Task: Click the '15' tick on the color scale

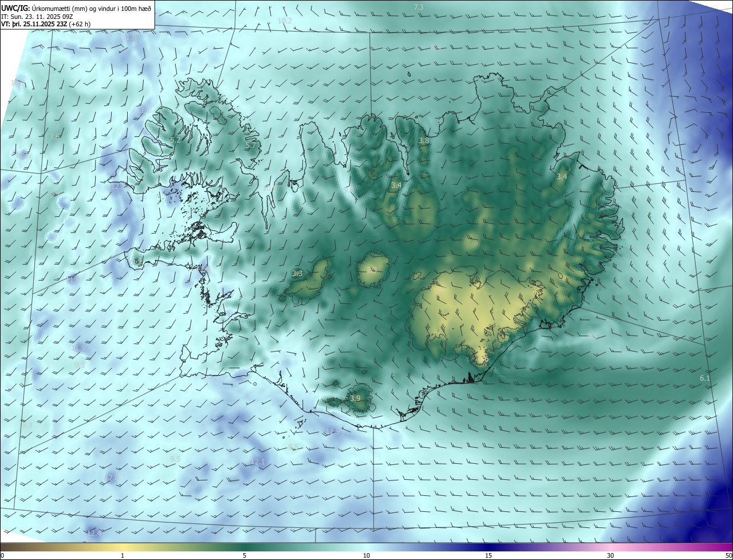Action: point(488,555)
